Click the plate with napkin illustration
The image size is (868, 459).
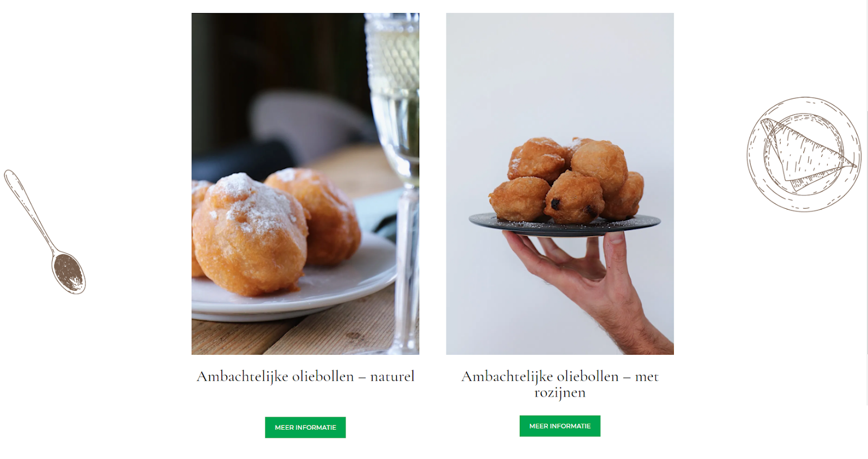[x=803, y=154]
